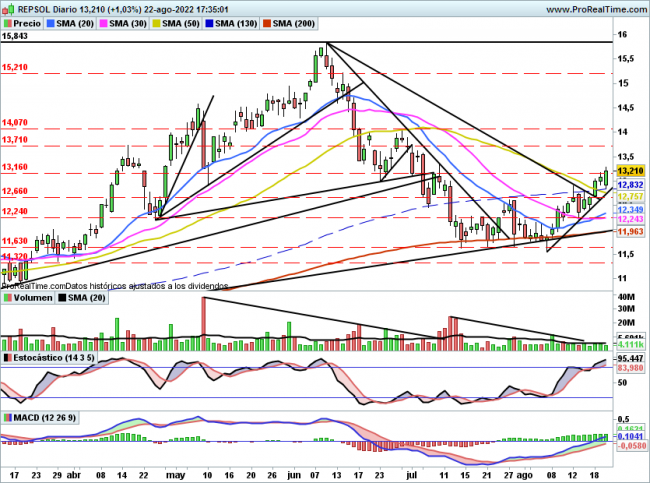Click the Volumen panel icon

(7, 298)
